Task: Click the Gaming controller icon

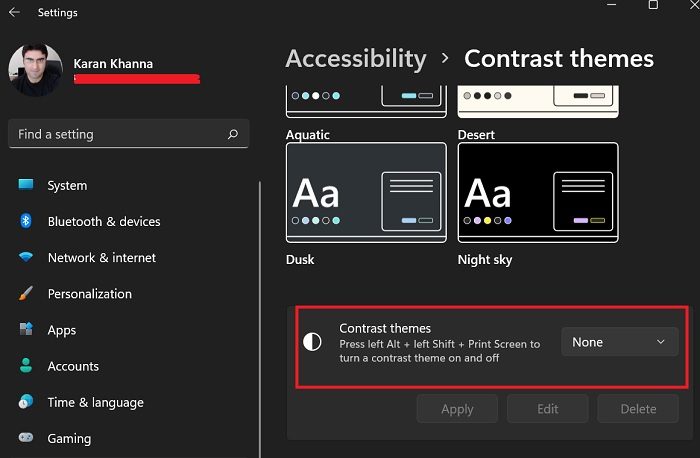Action: 26,438
